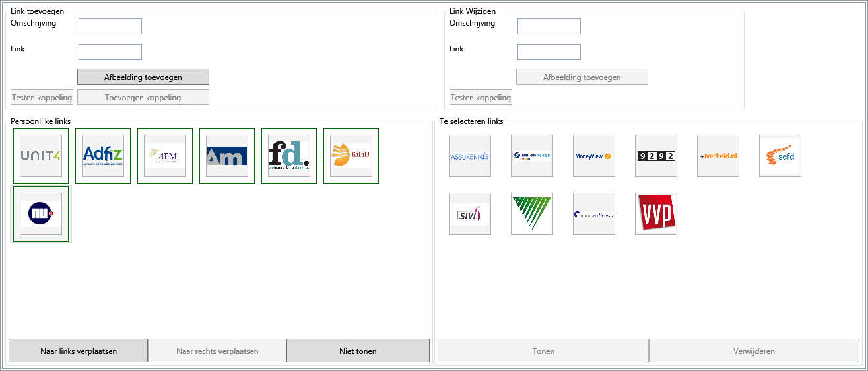Screen dimensions: 868x371
Task: Focus Omschrijving field in Link Wijzigen
Action: pyautogui.click(x=549, y=26)
